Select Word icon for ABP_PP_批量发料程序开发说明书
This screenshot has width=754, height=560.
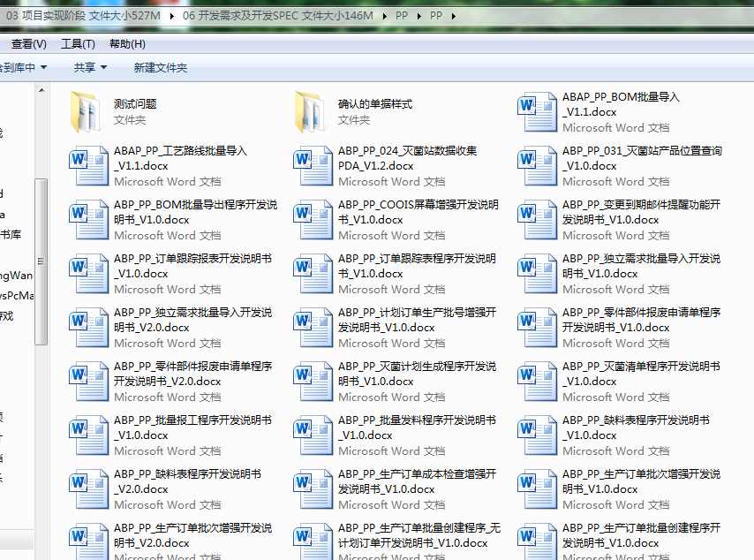coord(313,435)
